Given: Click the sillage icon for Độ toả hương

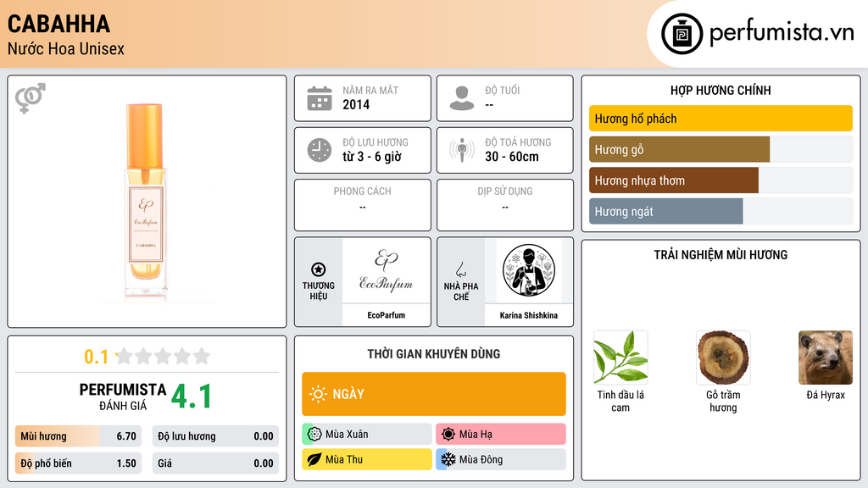Looking at the screenshot, I should click(x=462, y=150).
